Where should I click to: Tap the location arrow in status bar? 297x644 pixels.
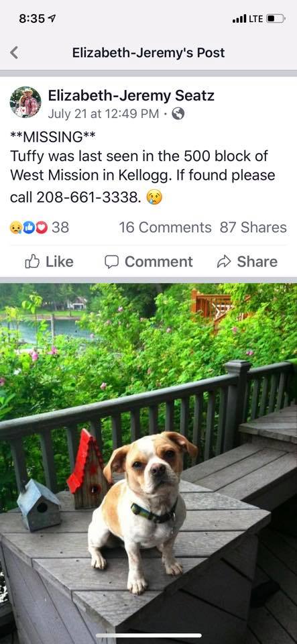click(52, 19)
